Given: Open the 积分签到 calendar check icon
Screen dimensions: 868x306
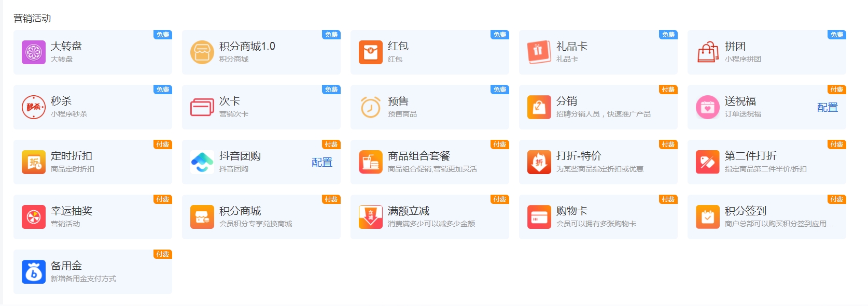Looking at the screenshot, I should (708, 217).
